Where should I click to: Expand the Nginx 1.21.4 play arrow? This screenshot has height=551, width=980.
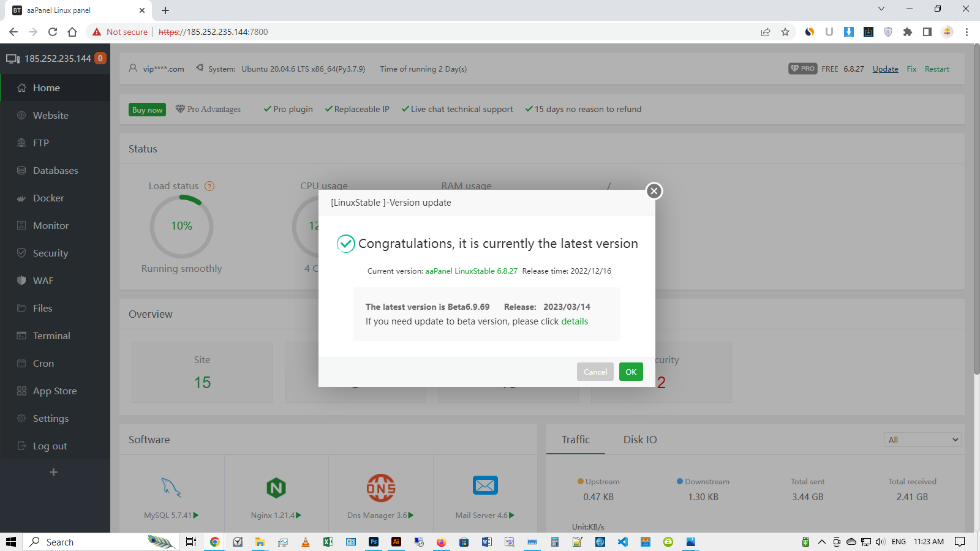point(298,515)
